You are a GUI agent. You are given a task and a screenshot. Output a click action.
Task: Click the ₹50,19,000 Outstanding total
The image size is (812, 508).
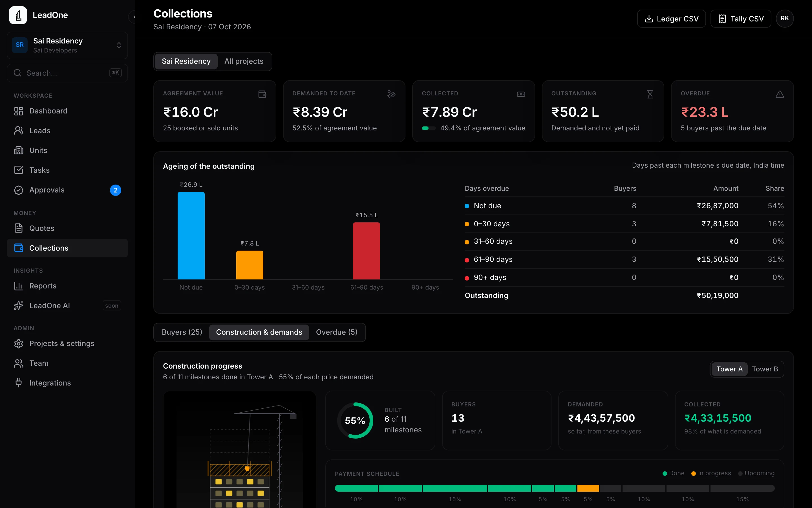point(718,295)
